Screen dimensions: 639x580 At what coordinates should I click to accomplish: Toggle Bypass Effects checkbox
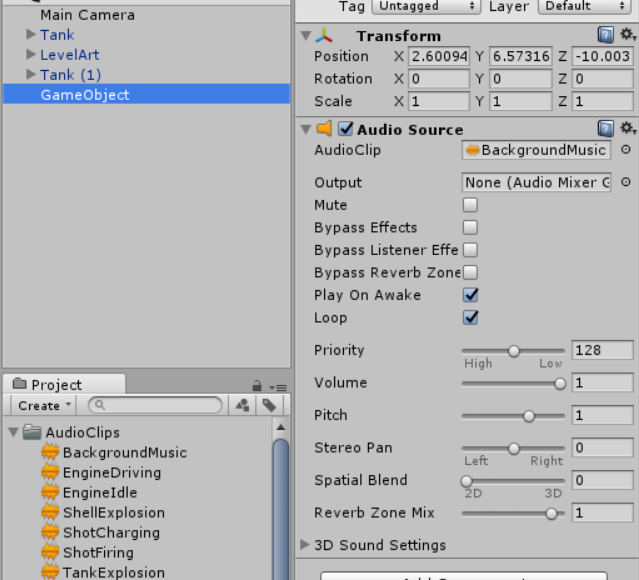coord(470,227)
